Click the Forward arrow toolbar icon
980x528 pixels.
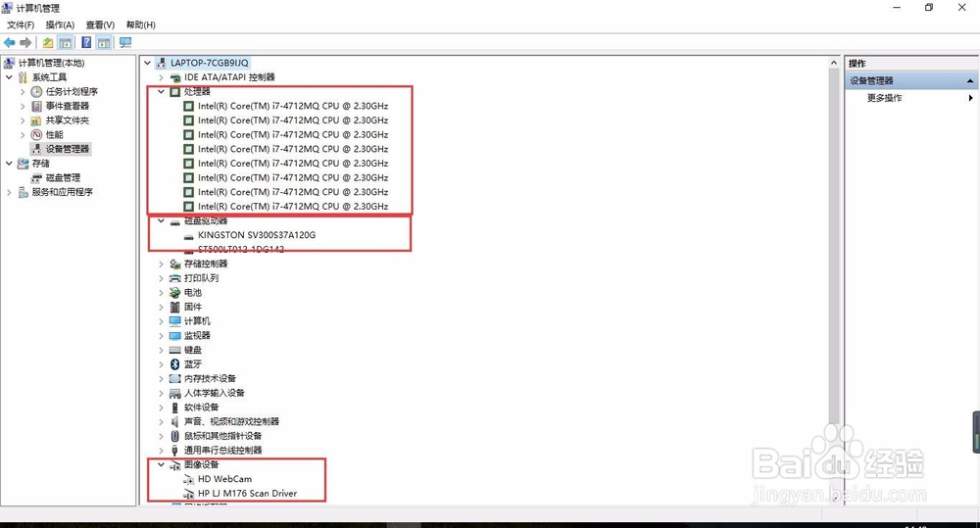[25, 42]
